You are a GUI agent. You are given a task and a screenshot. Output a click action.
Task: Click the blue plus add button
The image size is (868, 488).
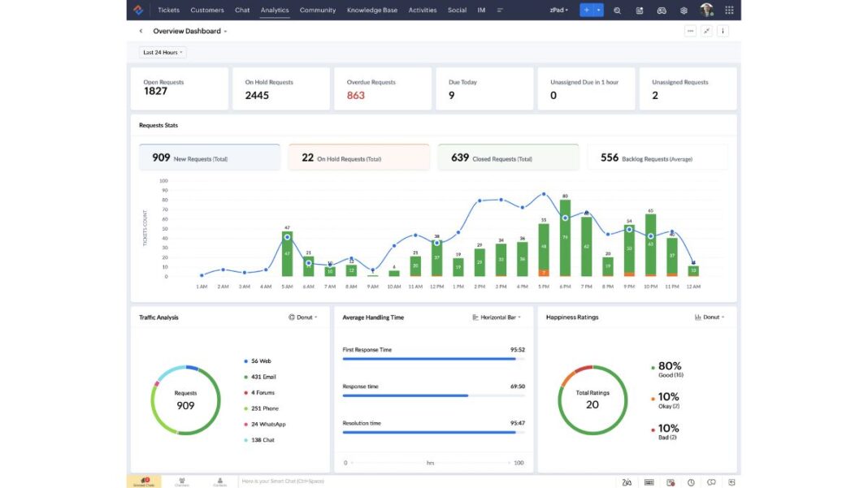[586, 10]
